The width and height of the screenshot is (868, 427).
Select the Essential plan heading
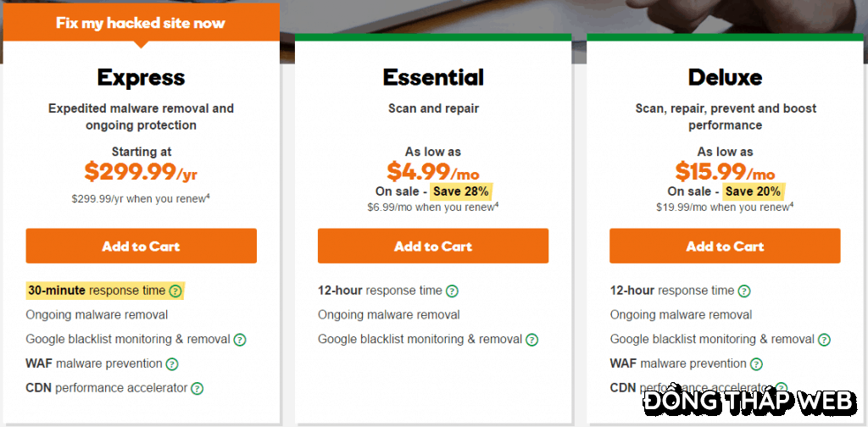tap(433, 78)
